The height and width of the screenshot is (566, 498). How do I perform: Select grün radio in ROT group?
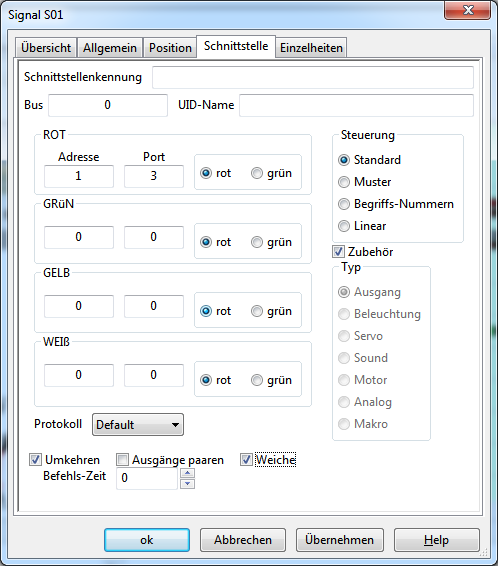[x=257, y=173]
